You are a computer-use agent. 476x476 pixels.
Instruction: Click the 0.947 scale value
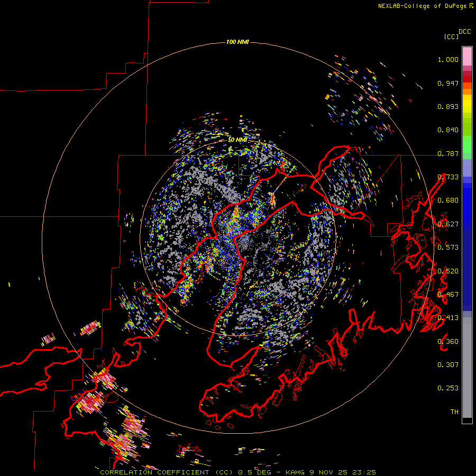point(448,83)
